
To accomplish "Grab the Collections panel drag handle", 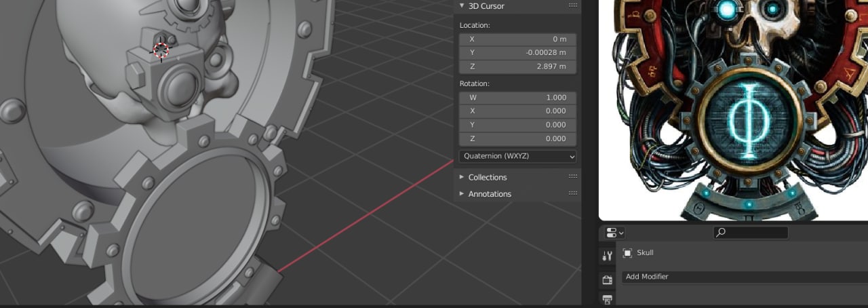I will [x=572, y=177].
